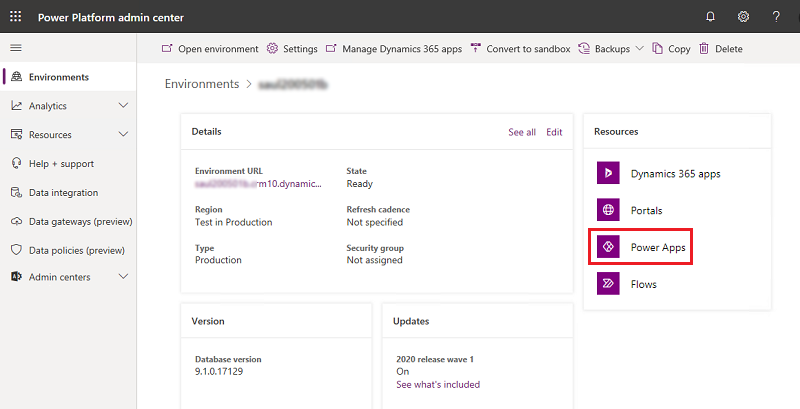Screen dimensions: 800x409
Task: Click the Analytics chart icon
Action: pyautogui.click(x=17, y=106)
